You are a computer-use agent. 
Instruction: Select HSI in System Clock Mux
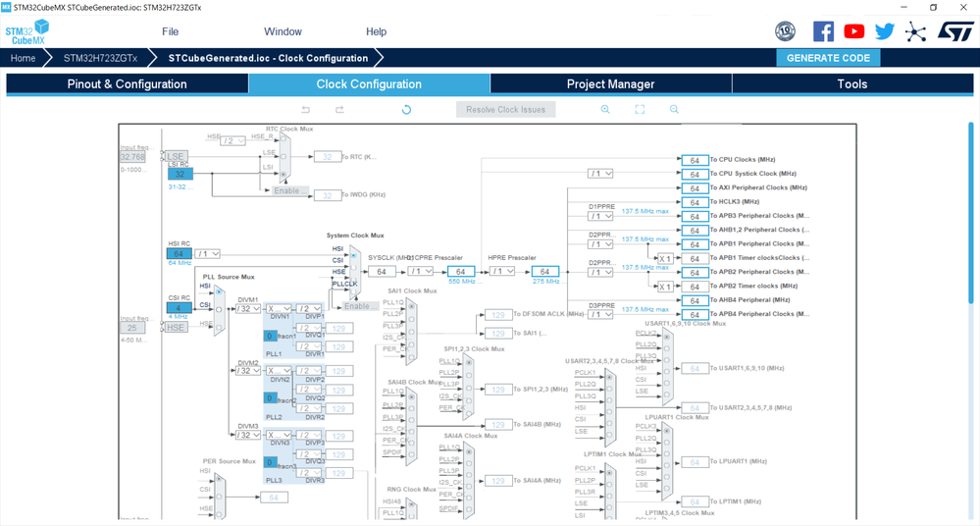tap(354, 255)
